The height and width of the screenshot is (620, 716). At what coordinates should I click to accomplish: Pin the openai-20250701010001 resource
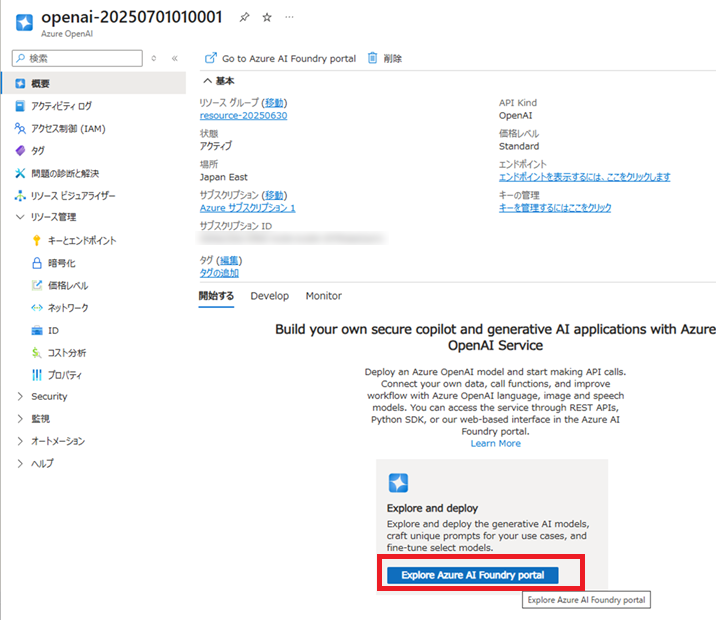click(x=244, y=17)
